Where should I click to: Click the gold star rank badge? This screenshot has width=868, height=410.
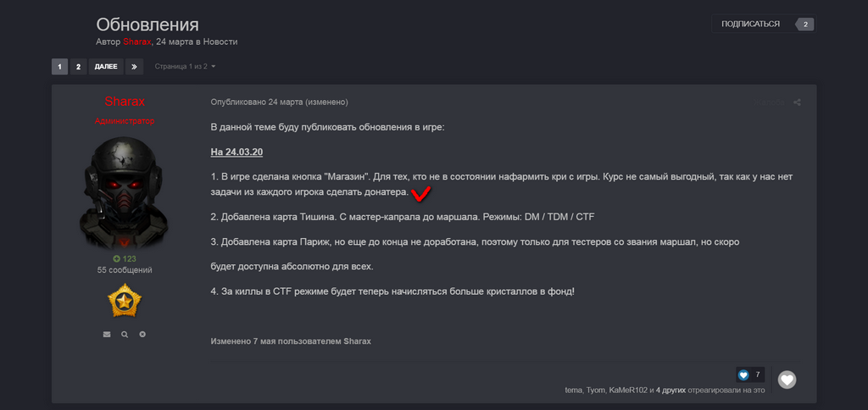125,301
